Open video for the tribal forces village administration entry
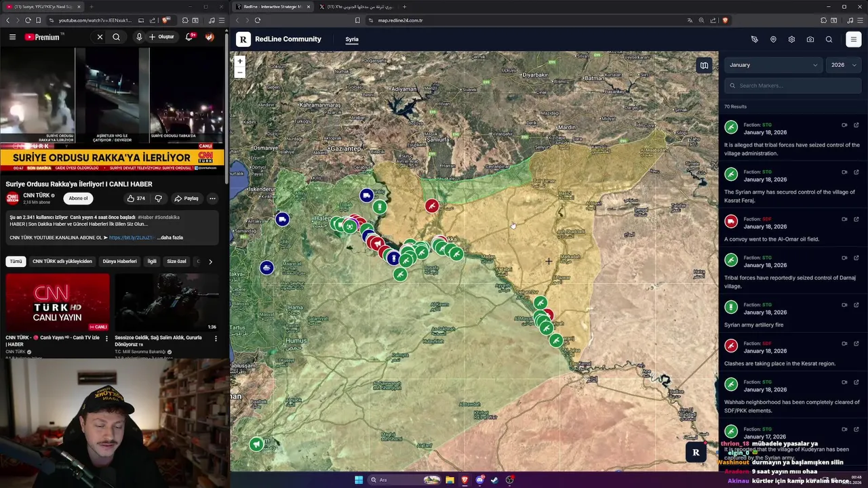Viewport: 868px width, 488px height. click(844, 125)
